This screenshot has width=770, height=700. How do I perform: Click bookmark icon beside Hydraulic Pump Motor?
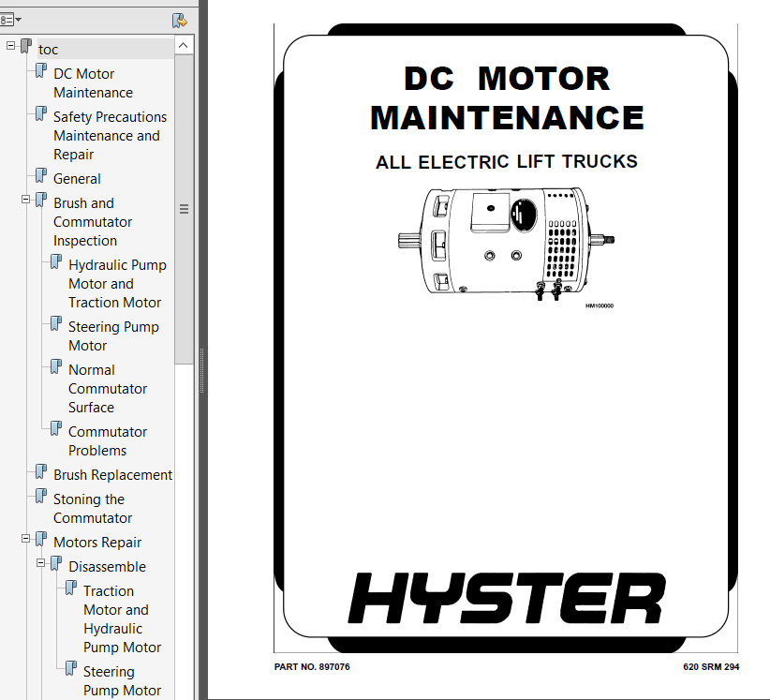tap(56, 261)
